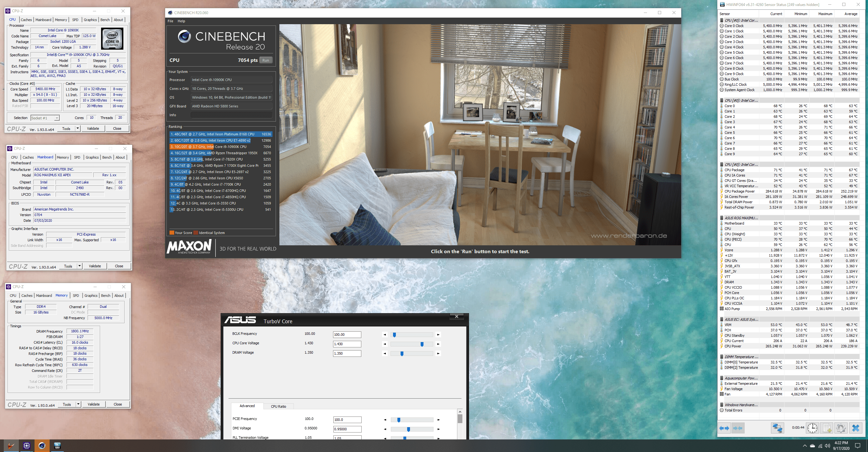Screen dimensions: 868x452
Task: Click CPU Core Voltage increase arrow
Action: 438,344
